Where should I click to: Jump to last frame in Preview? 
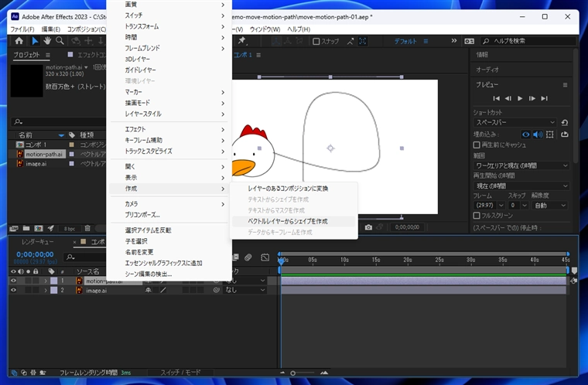coord(544,98)
